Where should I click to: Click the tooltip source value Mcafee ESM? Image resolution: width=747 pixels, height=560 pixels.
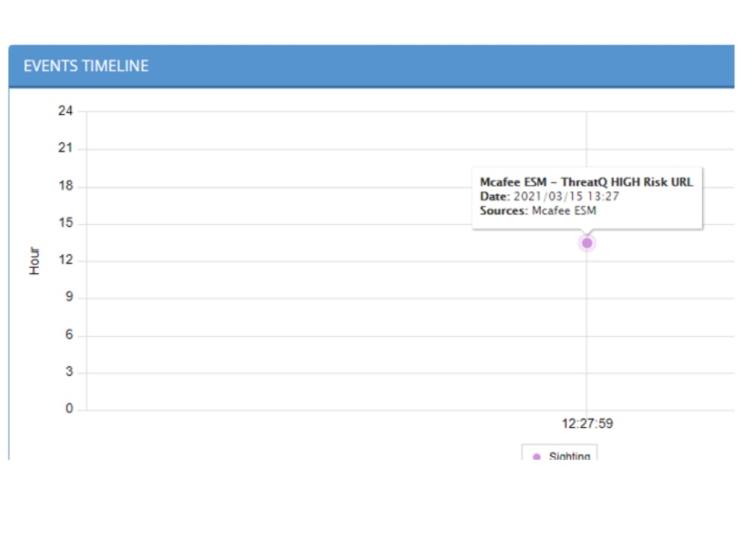564,211
